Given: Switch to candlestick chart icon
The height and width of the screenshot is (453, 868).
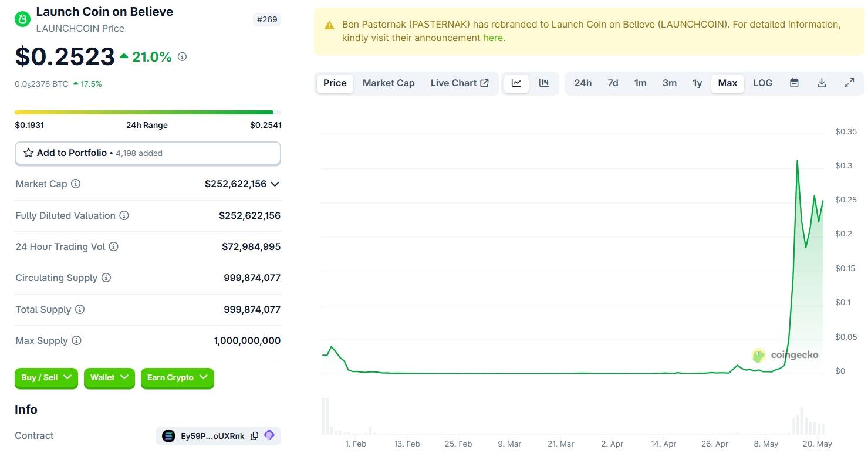Looking at the screenshot, I should pos(544,83).
